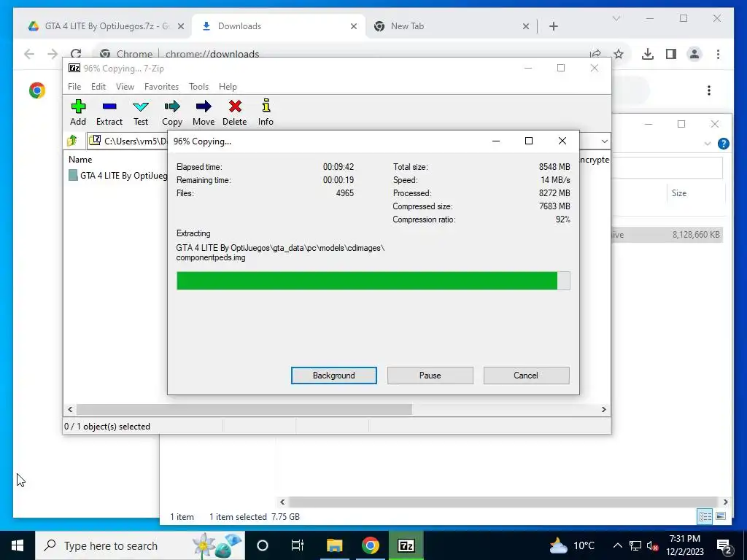Open the Tools menu in 7-Zip
The image size is (747, 560).
pos(198,87)
